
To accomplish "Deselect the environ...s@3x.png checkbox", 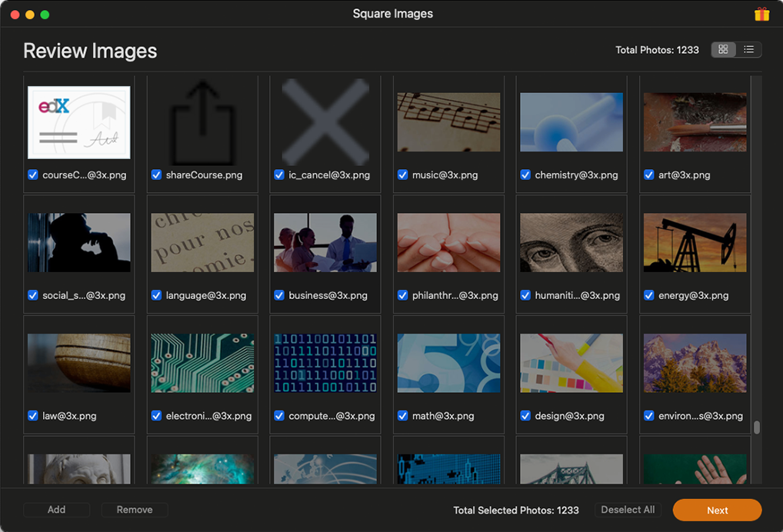I will (648, 416).
